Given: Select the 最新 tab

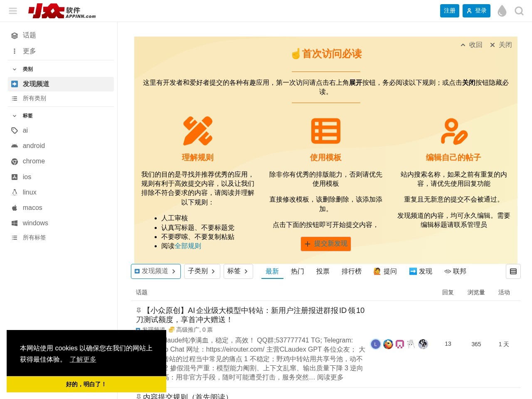Looking at the screenshot, I should point(272,271).
